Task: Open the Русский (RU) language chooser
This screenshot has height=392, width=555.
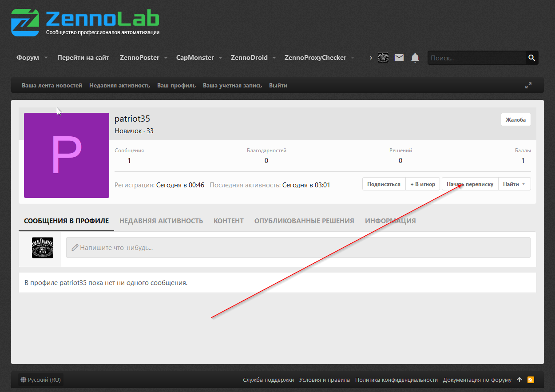Action: 40,380
